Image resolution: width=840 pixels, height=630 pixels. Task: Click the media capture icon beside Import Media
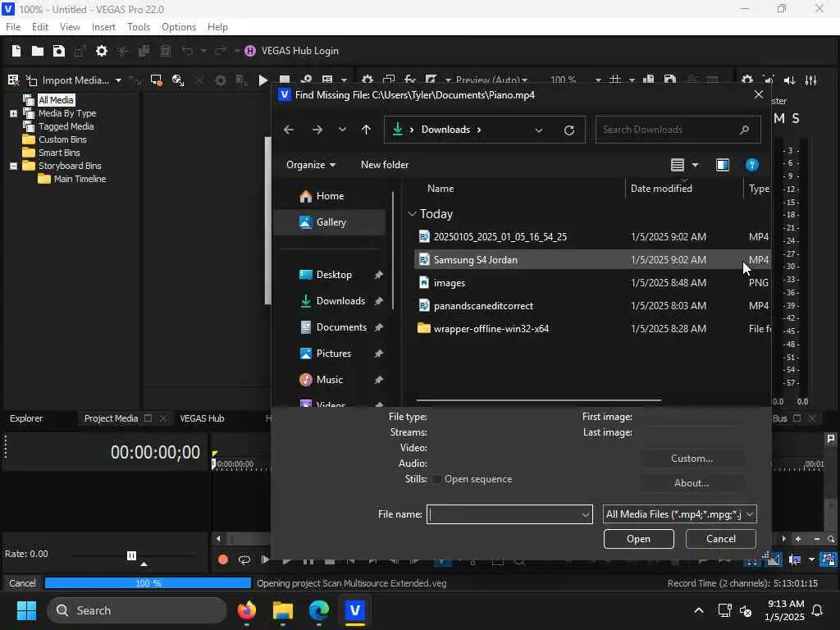click(156, 80)
